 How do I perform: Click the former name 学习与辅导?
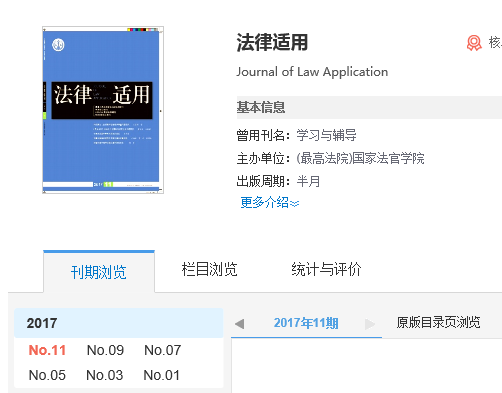point(326,135)
